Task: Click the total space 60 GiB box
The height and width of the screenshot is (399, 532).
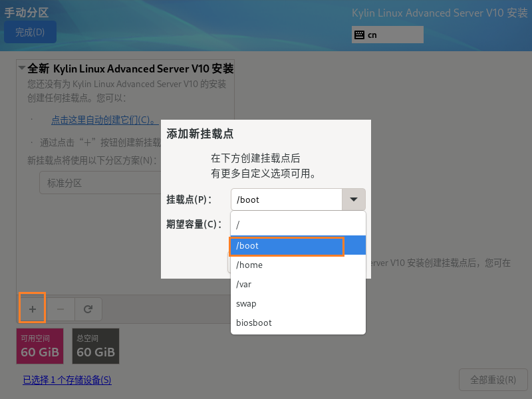Action: click(96, 346)
